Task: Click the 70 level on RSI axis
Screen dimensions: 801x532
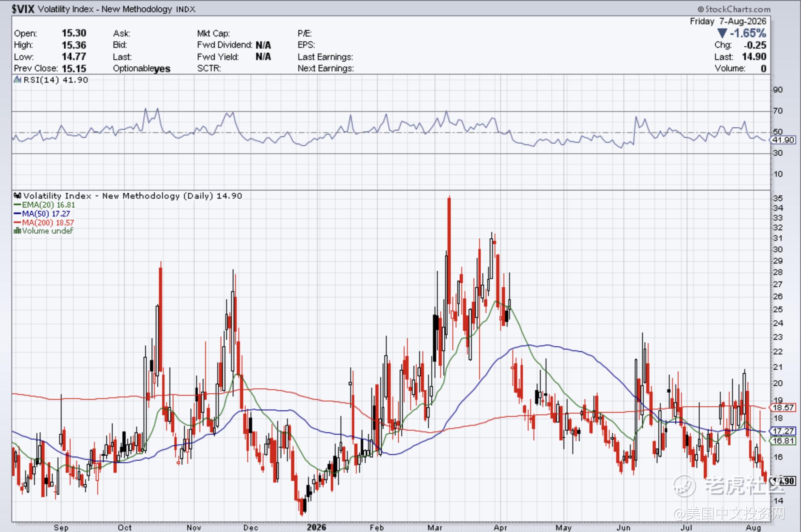Action: tap(778, 111)
